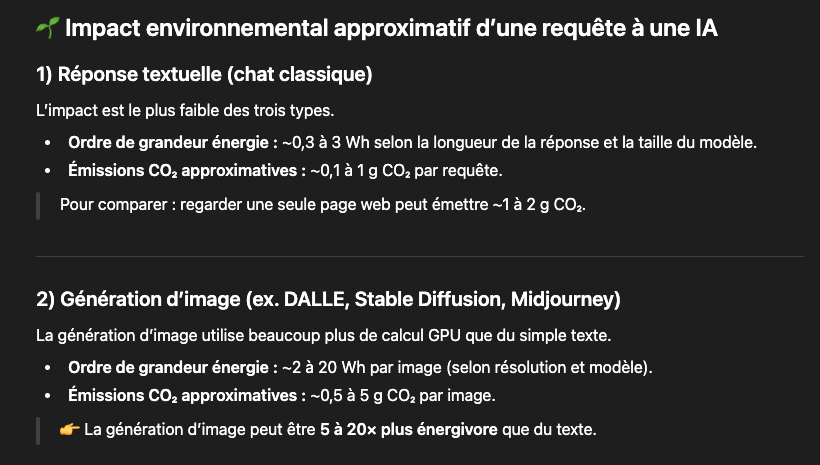Image resolution: width=820 pixels, height=465 pixels.
Task: Click the bullet mentioning ~2 à 20 Wh par image
Action: click(360, 367)
